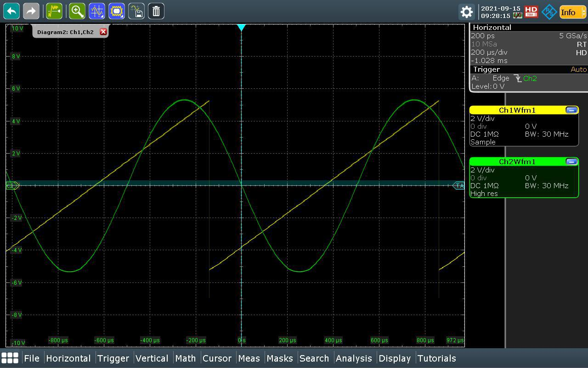Screen dimensions: 588x368
Task: Click the cyan trigger position marker
Action: (x=241, y=28)
